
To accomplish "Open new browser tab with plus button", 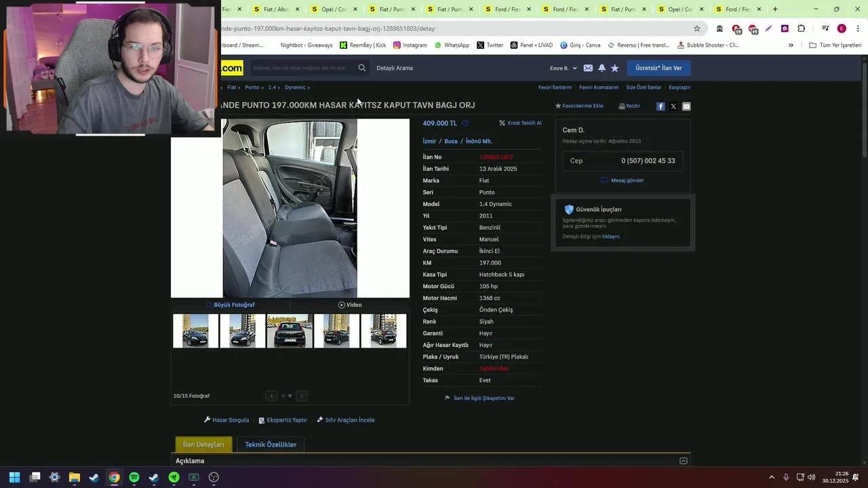I will coord(775,9).
